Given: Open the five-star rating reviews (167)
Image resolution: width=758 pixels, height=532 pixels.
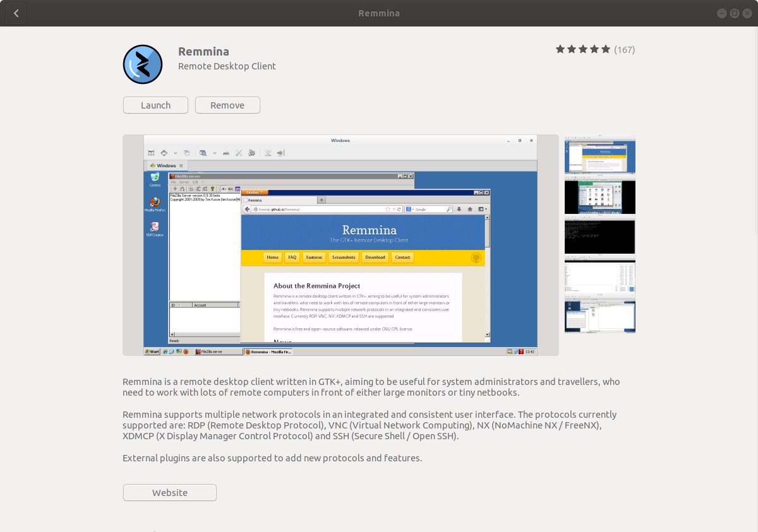Looking at the screenshot, I should (595, 49).
